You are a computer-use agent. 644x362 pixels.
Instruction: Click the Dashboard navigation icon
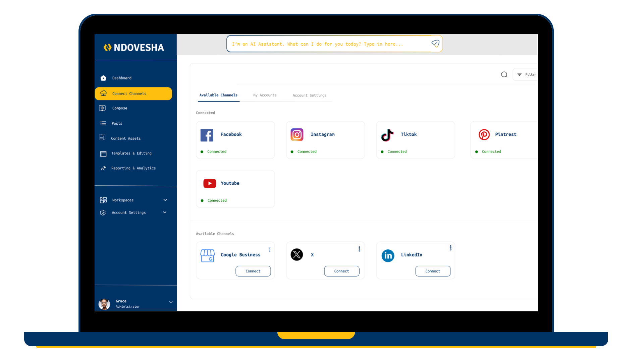click(x=103, y=78)
